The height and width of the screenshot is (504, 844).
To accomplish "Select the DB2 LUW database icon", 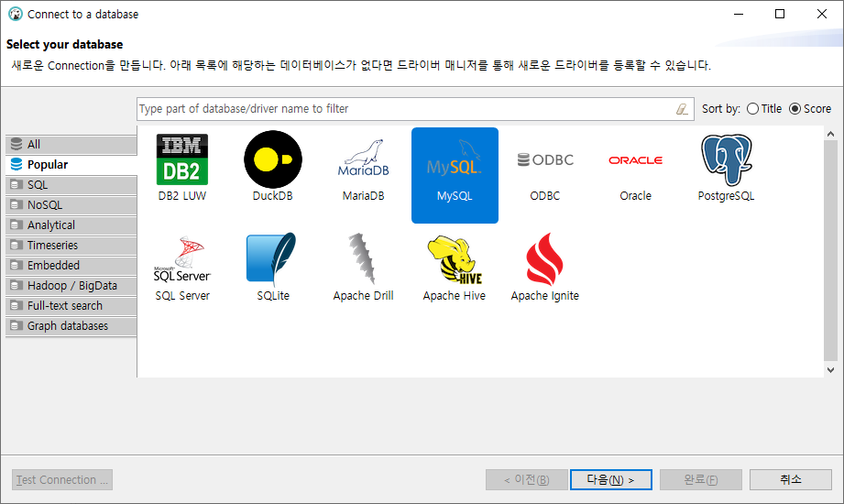I will (182, 160).
